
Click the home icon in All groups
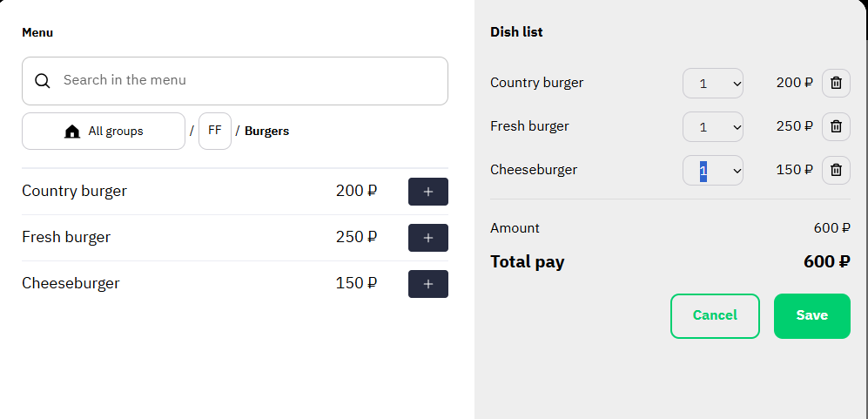click(x=72, y=132)
